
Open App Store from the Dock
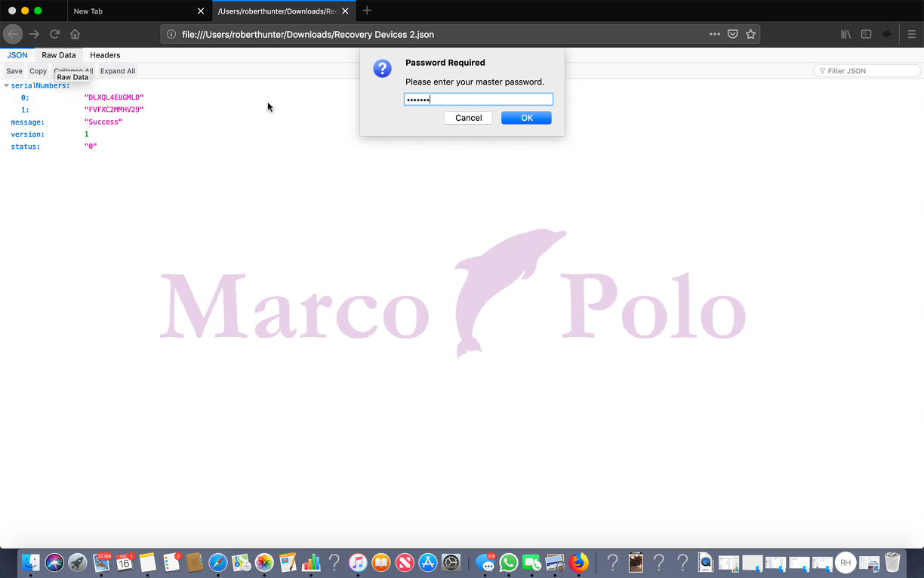(x=428, y=562)
